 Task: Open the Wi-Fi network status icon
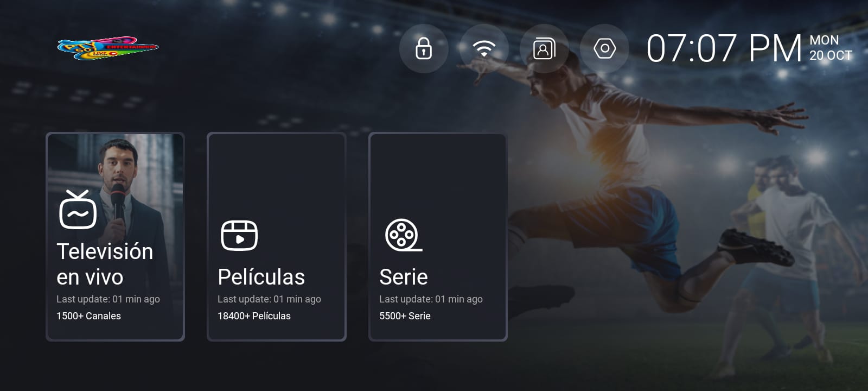point(484,48)
